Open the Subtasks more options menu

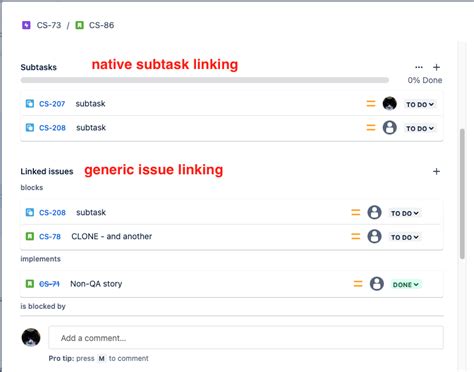[x=419, y=67]
